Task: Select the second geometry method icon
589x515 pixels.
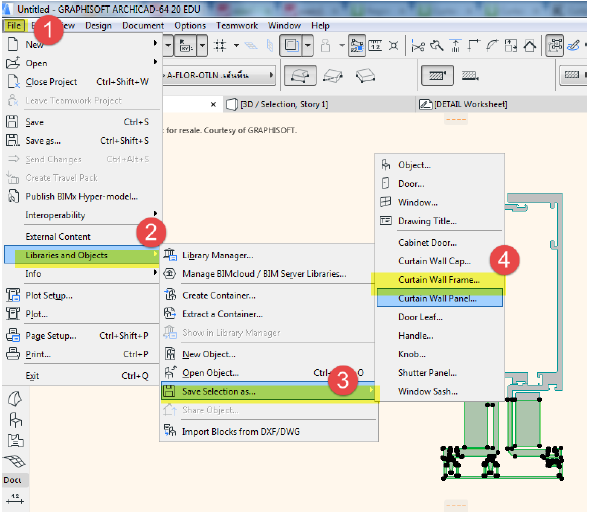Action: point(333,76)
